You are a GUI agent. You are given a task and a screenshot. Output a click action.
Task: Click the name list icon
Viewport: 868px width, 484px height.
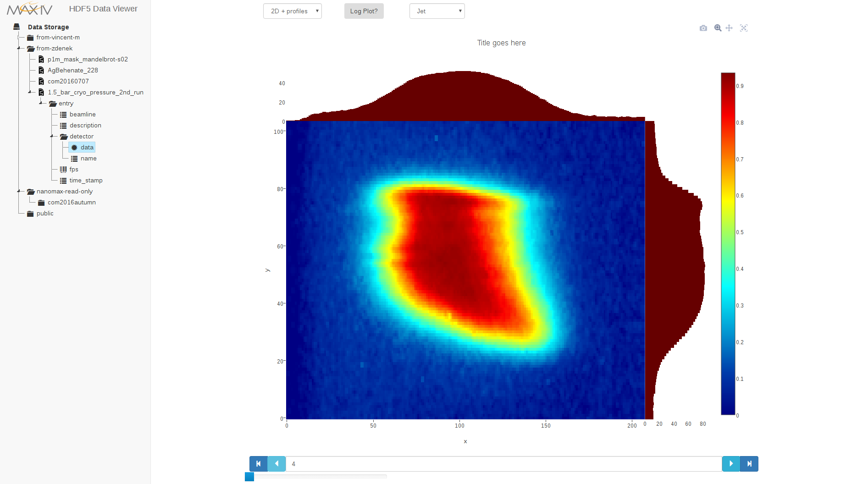74,159
